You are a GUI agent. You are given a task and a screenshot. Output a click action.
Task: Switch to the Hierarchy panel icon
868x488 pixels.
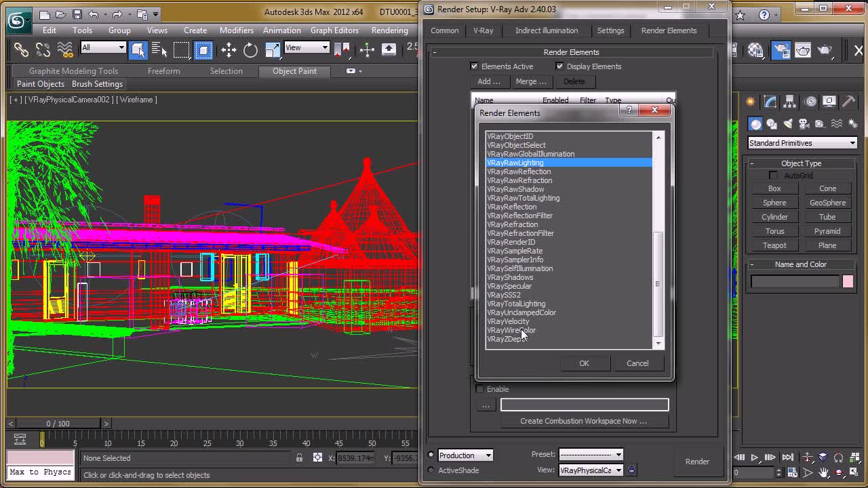790,102
